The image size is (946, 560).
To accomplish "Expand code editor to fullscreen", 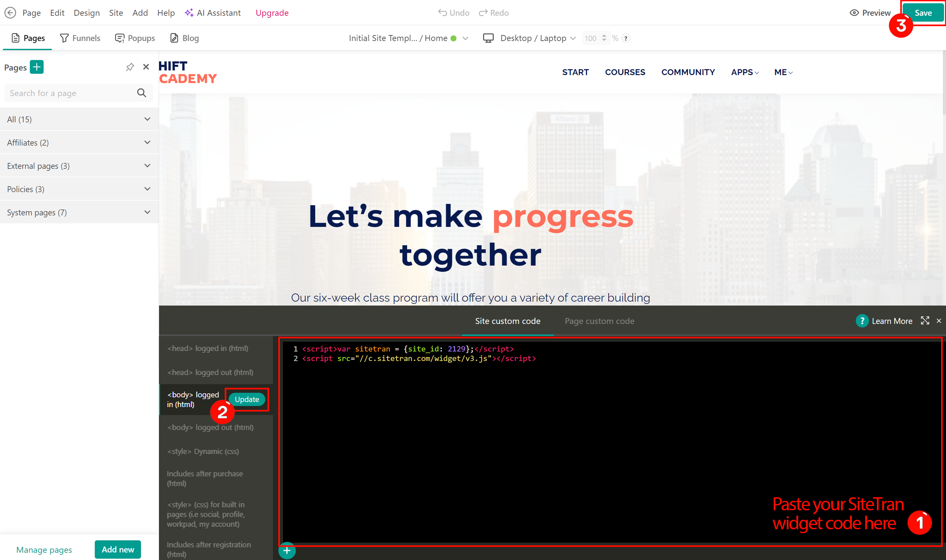I will [x=924, y=321].
